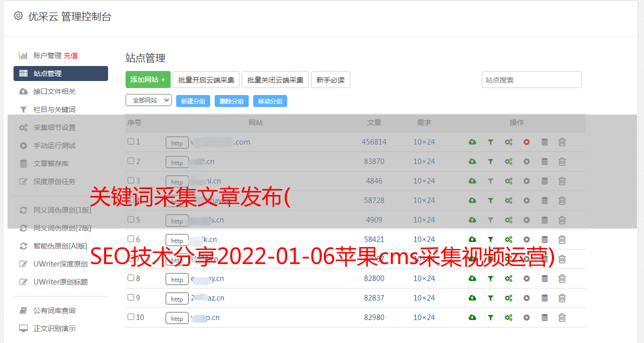Click the settings gear icon beside 优采云 title

[19, 16]
